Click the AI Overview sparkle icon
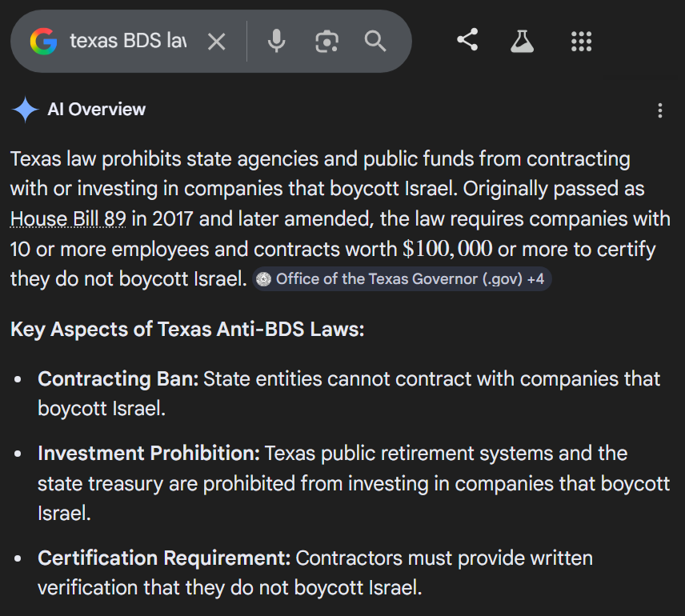Viewport: 685px width, 616px height. [26, 110]
